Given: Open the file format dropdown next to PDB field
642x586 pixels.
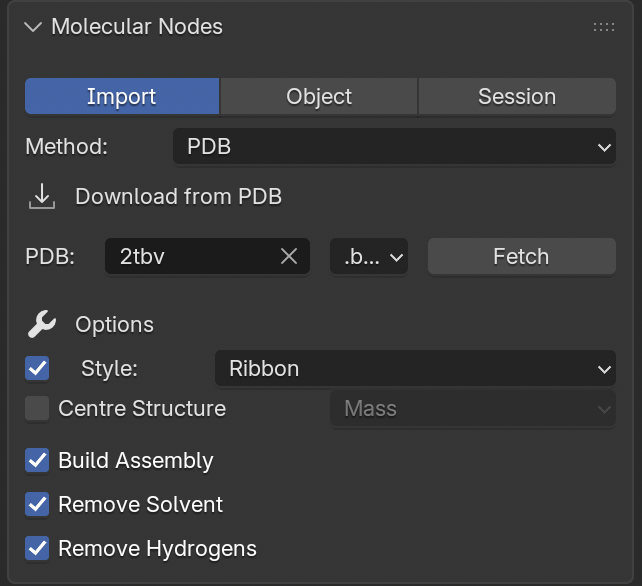Looking at the screenshot, I should [x=369, y=257].
